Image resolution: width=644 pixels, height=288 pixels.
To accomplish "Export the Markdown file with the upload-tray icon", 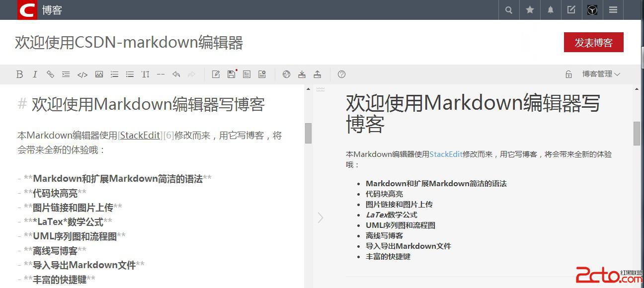I will 317,74.
